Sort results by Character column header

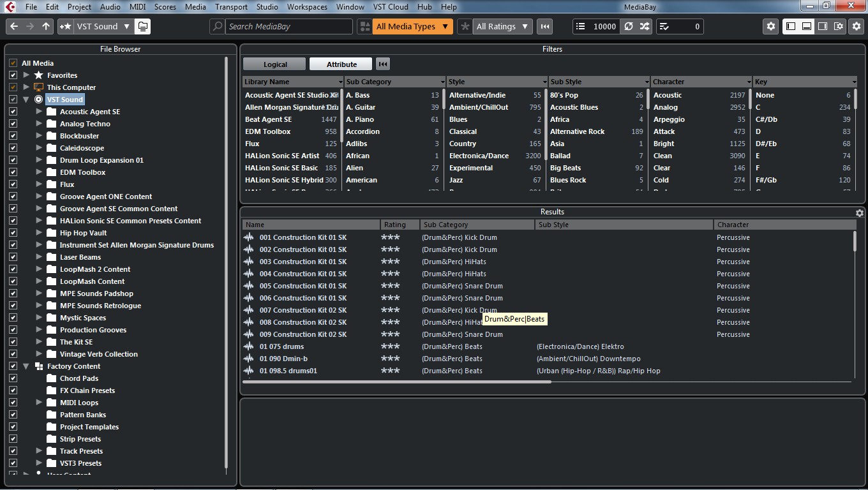pyautogui.click(x=784, y=225)
